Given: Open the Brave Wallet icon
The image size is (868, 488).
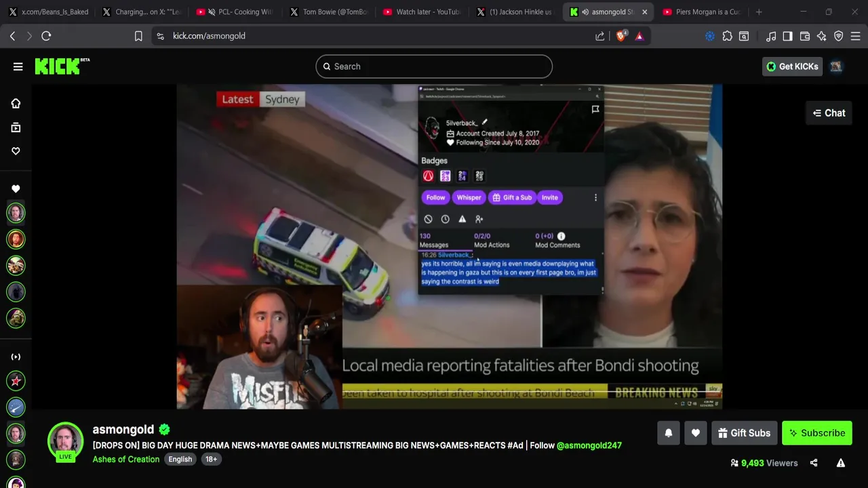Looking at the screenshot, I should (x=805, y=36).
